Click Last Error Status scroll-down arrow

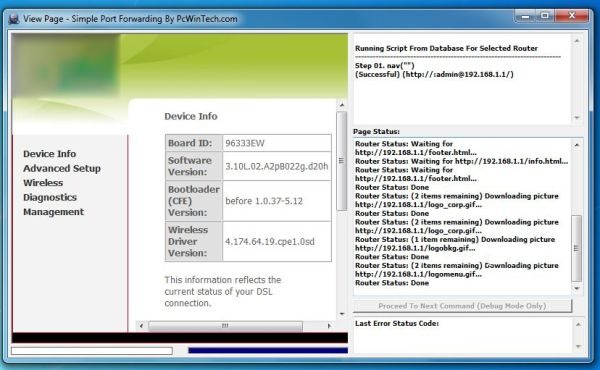(578, 346)
